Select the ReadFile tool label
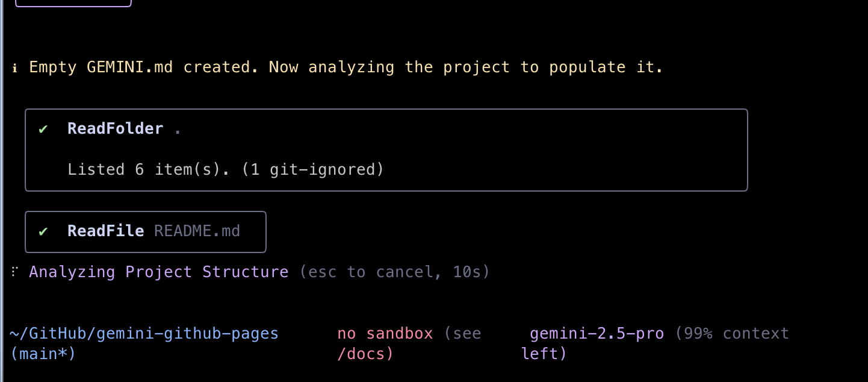The height and width of the screenshot is (382, 868). click(x=106, y=231)
